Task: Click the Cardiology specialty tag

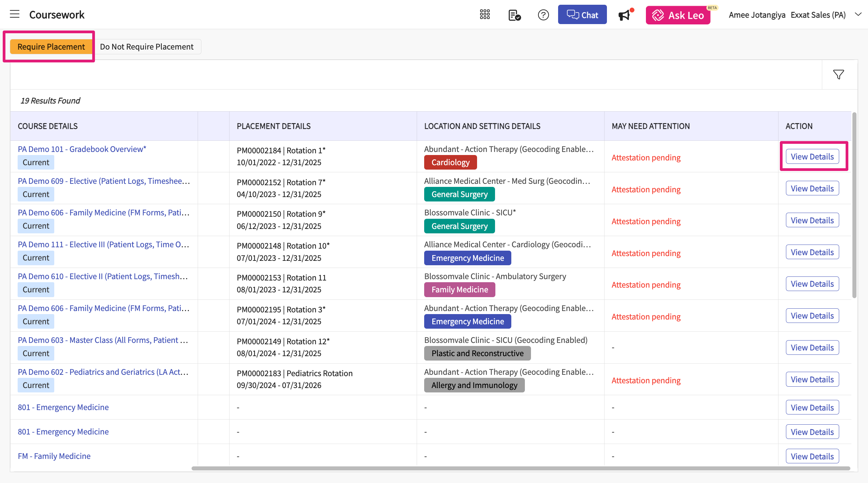Action: click(450, 162)
